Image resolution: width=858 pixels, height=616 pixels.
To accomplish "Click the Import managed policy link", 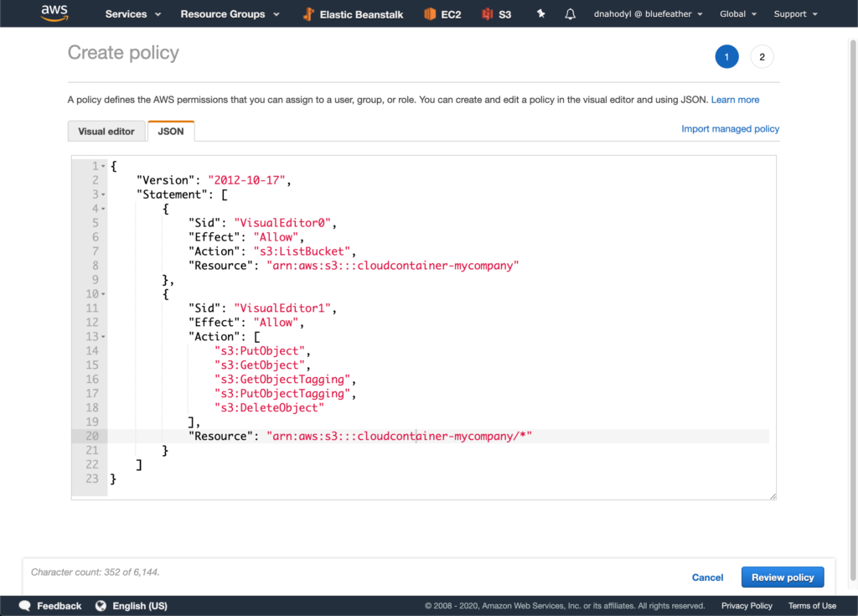I will coord(730,129).
